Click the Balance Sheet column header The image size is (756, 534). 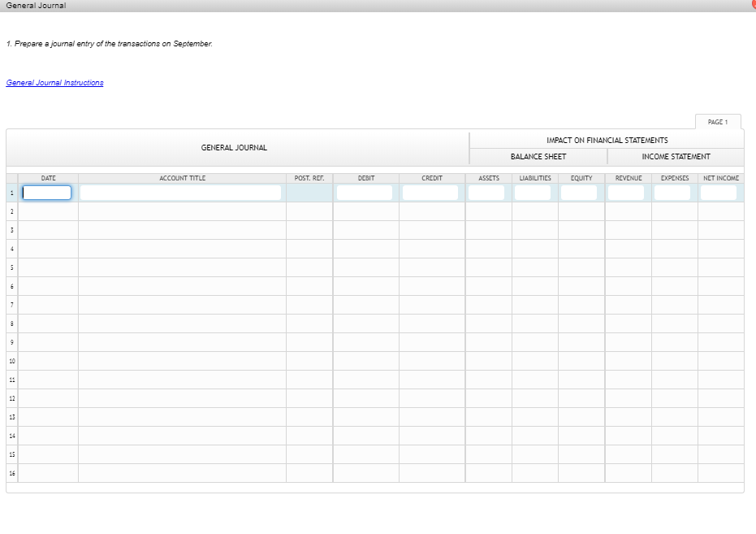(x=538, y=156)
